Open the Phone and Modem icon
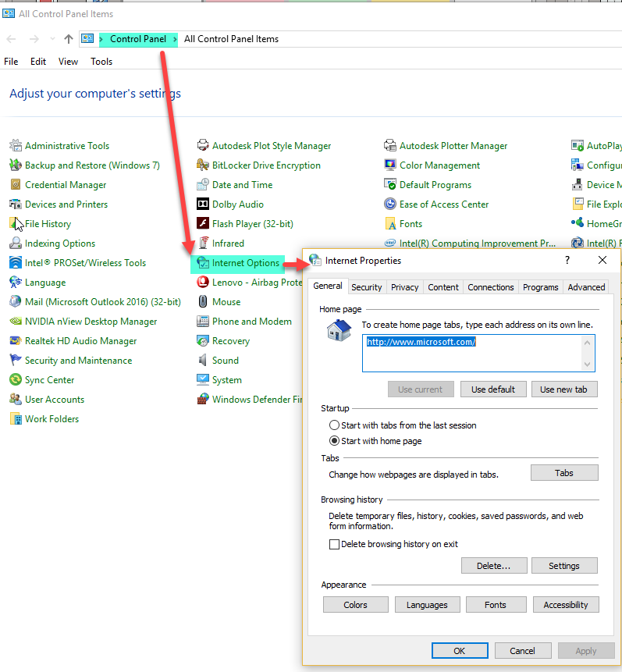Screen dimensions: 622x672 pyautogui.click(x=203, y=321)
